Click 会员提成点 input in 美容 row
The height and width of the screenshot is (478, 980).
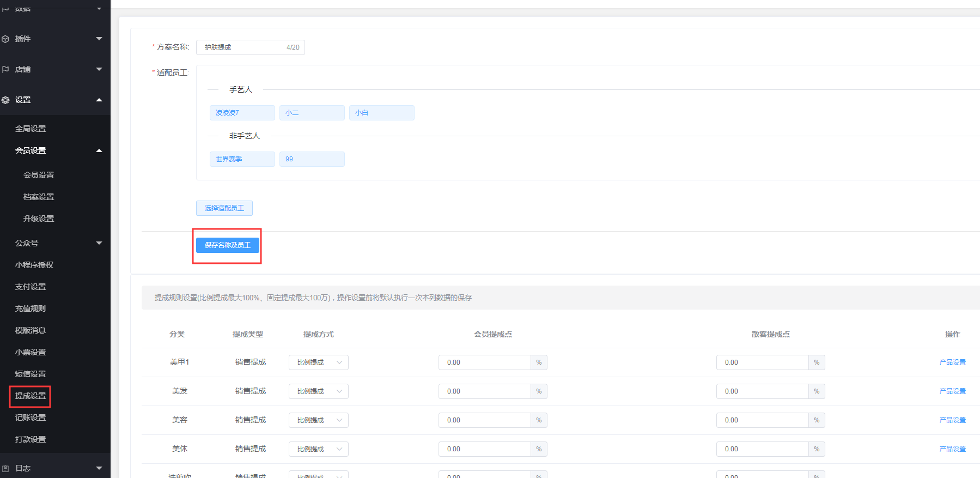point(485,420)
